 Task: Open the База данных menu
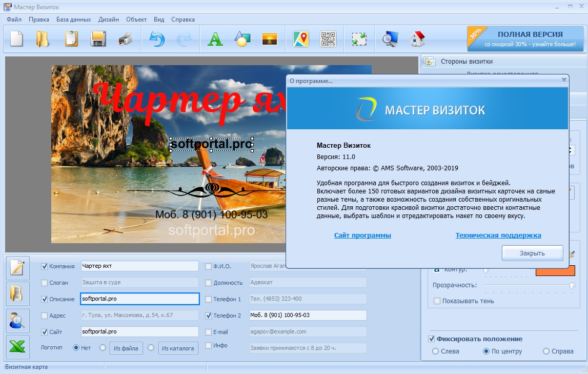coord(73,19)
